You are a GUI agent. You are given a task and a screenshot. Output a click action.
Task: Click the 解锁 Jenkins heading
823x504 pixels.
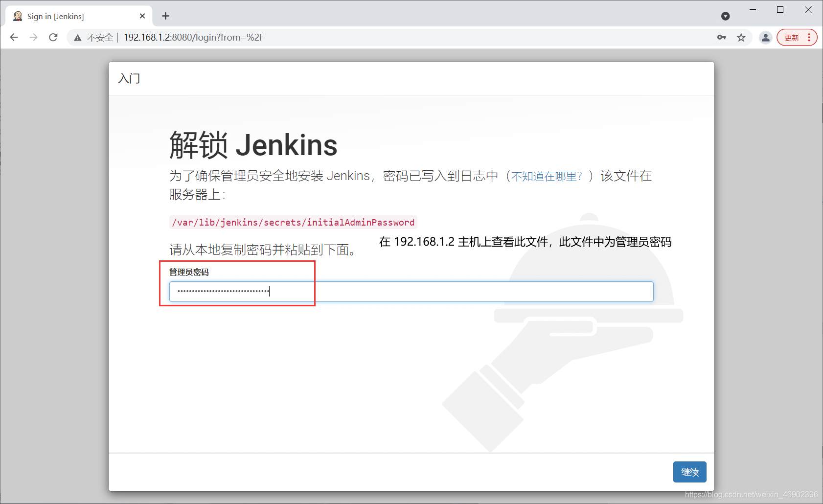253,145
